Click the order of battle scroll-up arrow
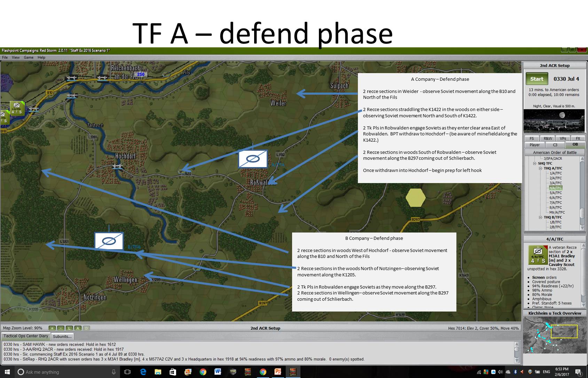Image resolution: width=588 pixels, height=378 pixels. [x=582, y=159]
